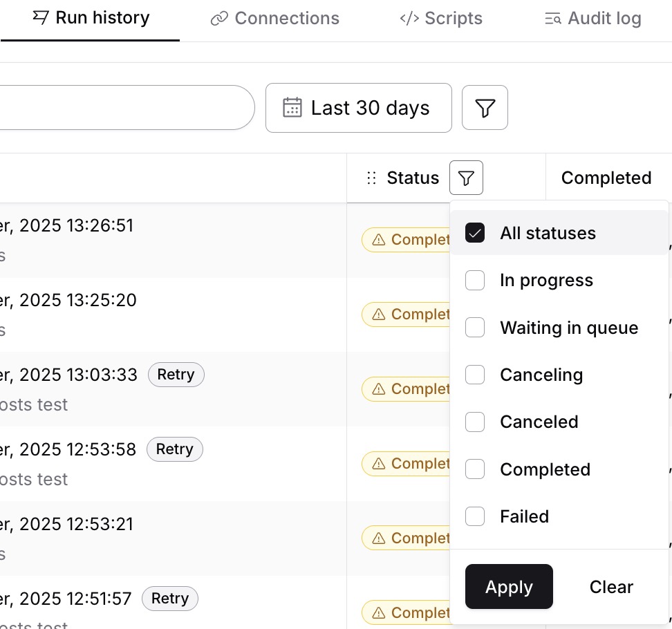Click the Scripts tab code icon
Viewport: 672px width, 629px height.
click(409, 19)
